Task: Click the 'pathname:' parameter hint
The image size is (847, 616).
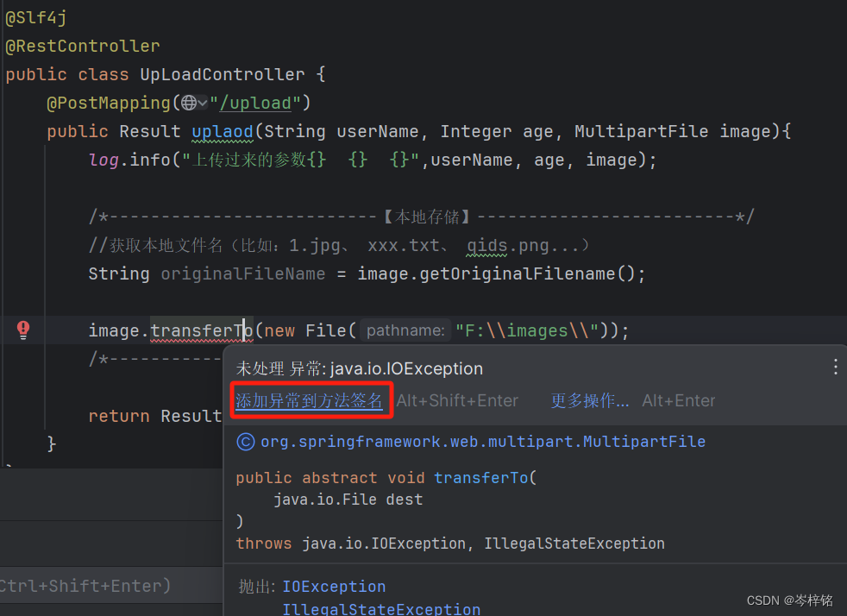Action: [x=405, y=330]
